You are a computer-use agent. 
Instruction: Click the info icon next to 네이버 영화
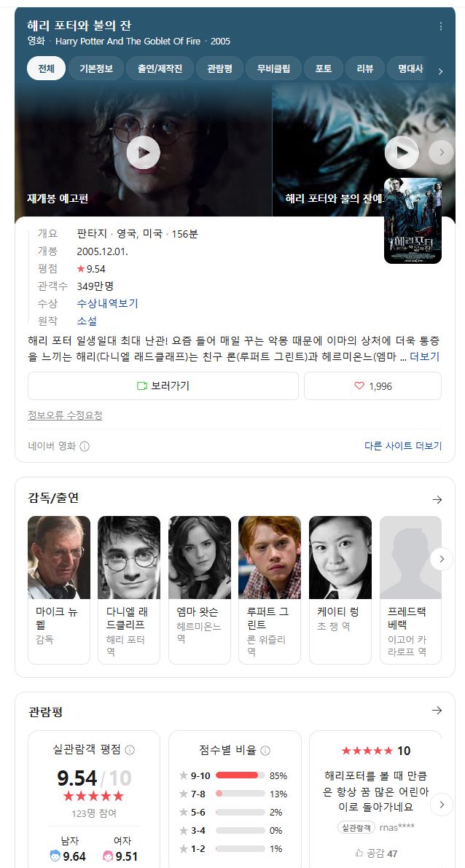[x=85, y=446]
